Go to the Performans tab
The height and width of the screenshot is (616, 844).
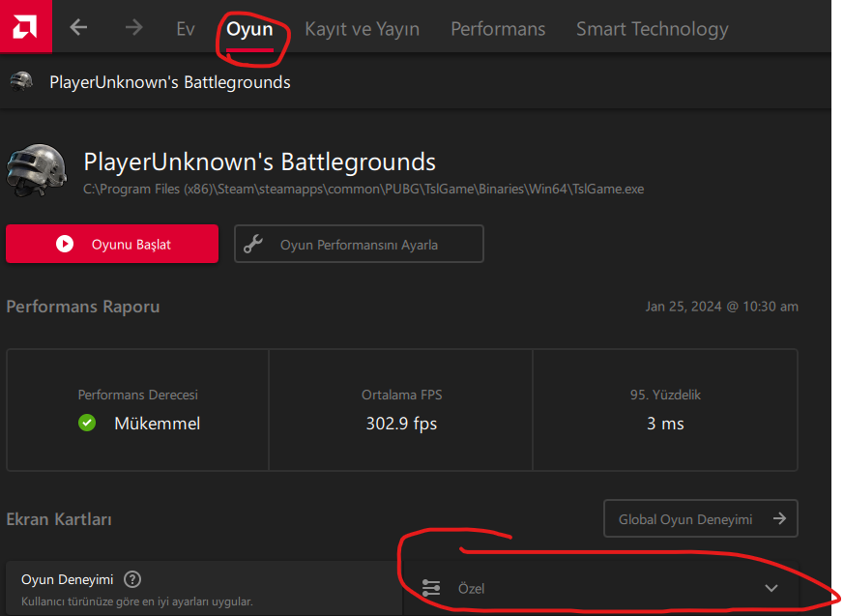pyautogui.click(x=498, y=29)
